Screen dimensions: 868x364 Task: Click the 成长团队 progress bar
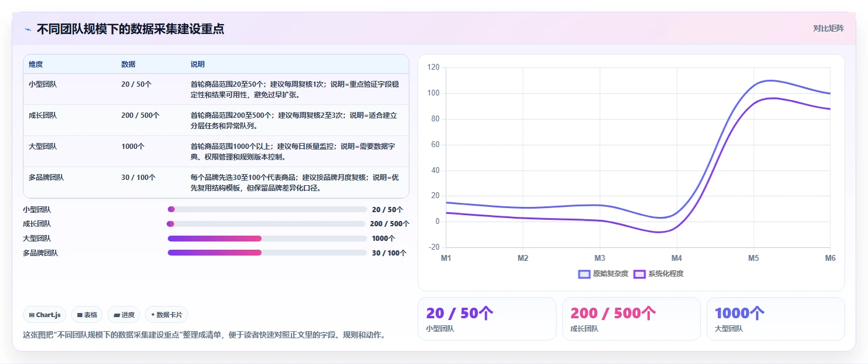(x=266, y=224)
